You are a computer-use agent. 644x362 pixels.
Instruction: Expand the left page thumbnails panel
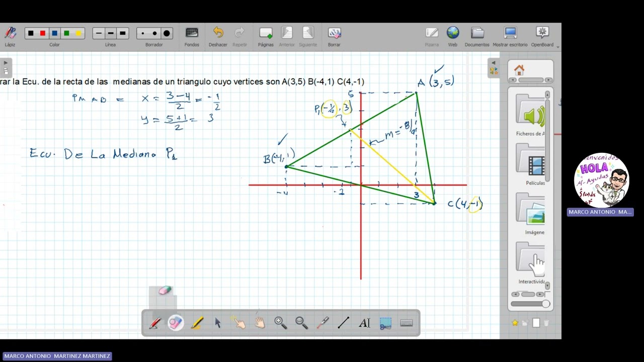(x=6, y=63)
